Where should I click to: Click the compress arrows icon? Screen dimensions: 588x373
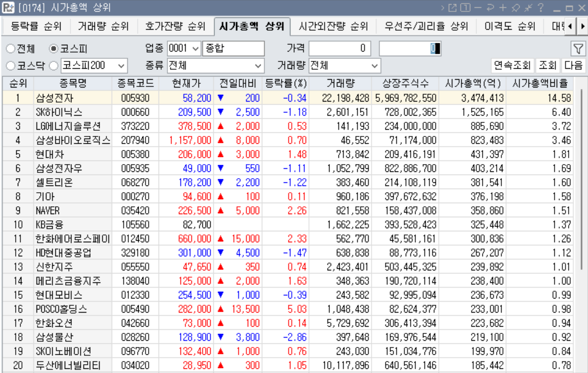point(529,7)
